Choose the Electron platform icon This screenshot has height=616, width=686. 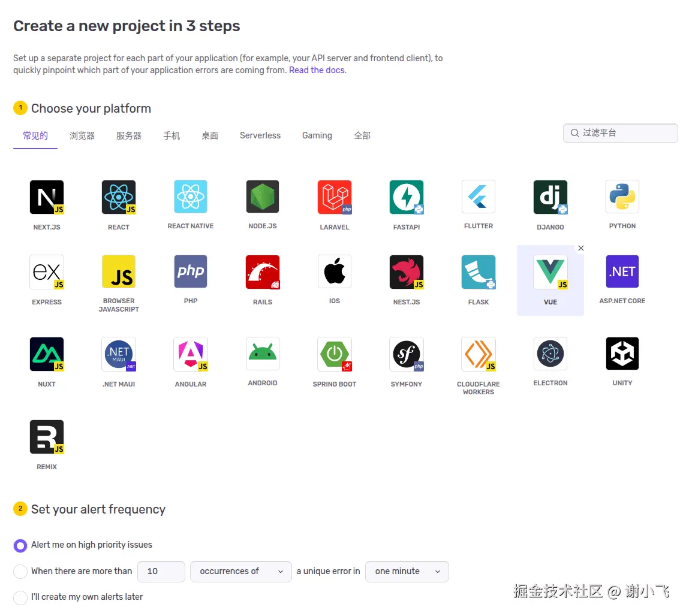click(x=550, y=354)
